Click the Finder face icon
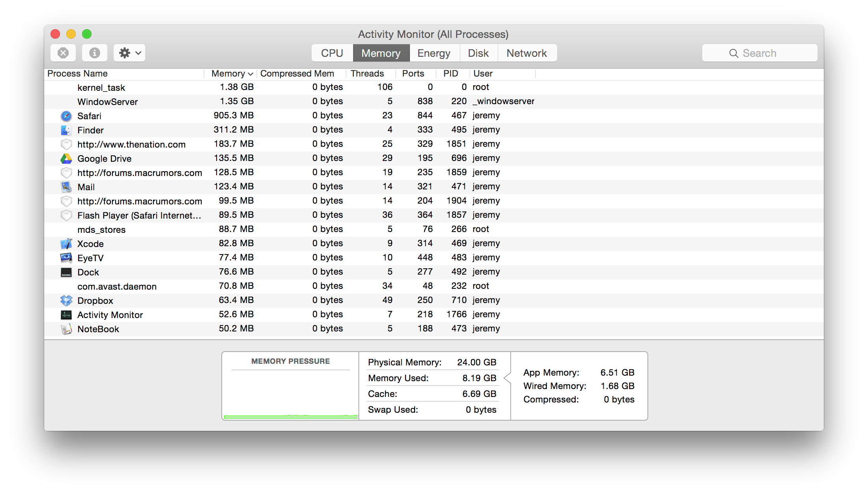The height and width of the screenshot is (494, 868). pyautogui.click(x=66, y=130)
